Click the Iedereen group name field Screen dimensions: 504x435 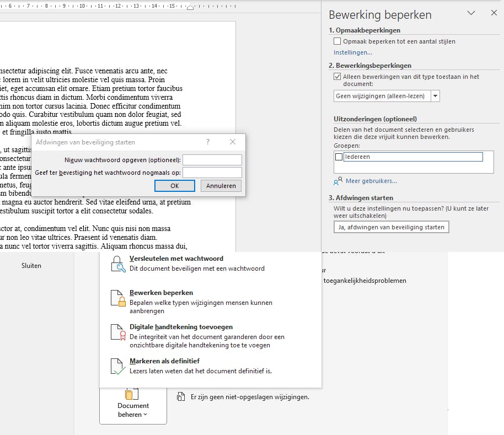[413, 157]
